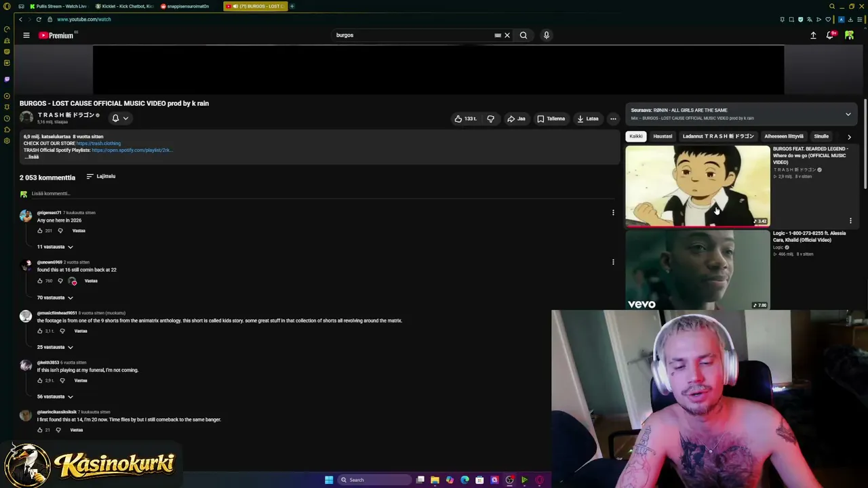Expand the 11 vastausta replies

(55, 247)
